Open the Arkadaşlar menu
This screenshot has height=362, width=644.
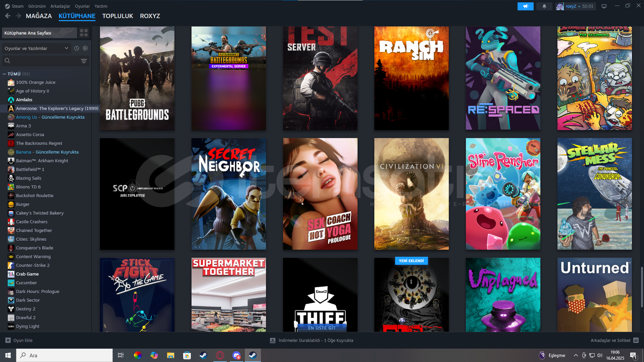tap(60, 6)
